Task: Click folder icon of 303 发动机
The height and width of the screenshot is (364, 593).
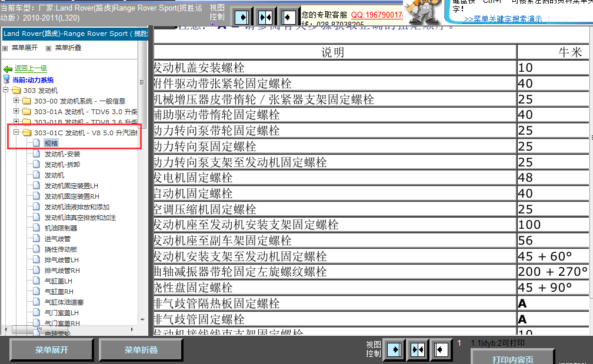Action: coord(16,91)
